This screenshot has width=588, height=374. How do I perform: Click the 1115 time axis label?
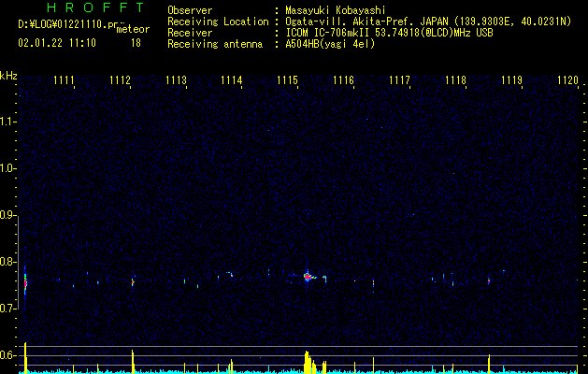pyautogui.click(x=287, y=80)
